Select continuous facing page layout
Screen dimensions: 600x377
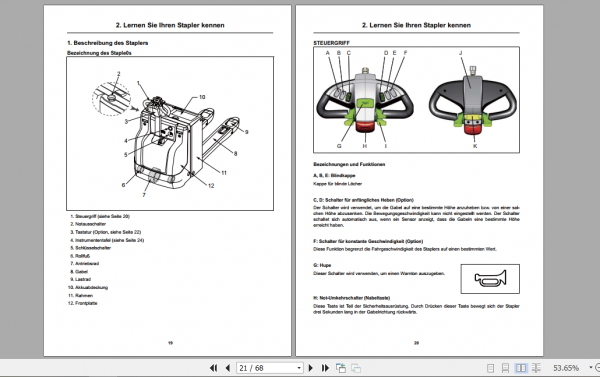coord(536,368)
